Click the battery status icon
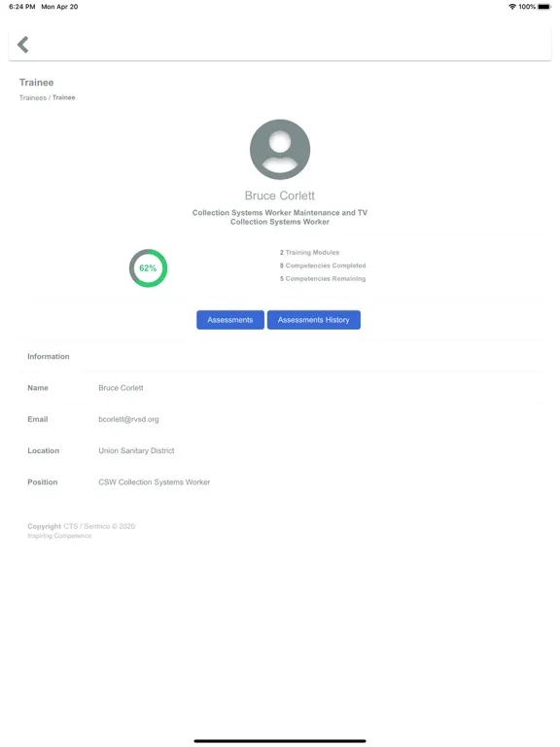Image resolution: width=560 pixels, height=747 pixels. pos(544,7)
